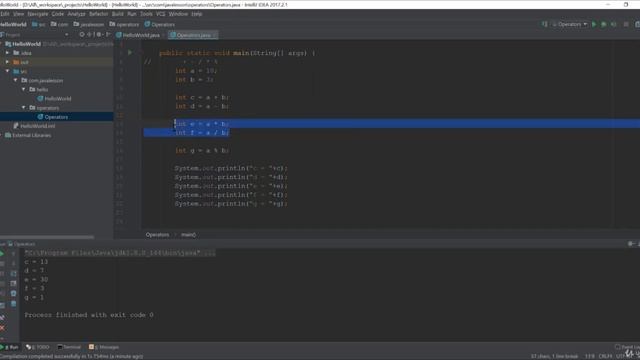Click the Operators breadcrumb below editor
This screenshot has width=640, height=360.
coord(157,235)
